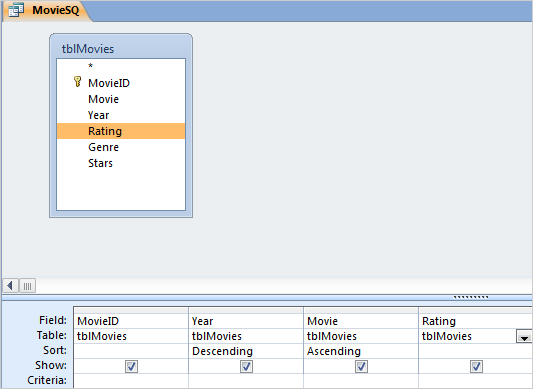Click the Descending Sort cell for Year

coord(246,351)
